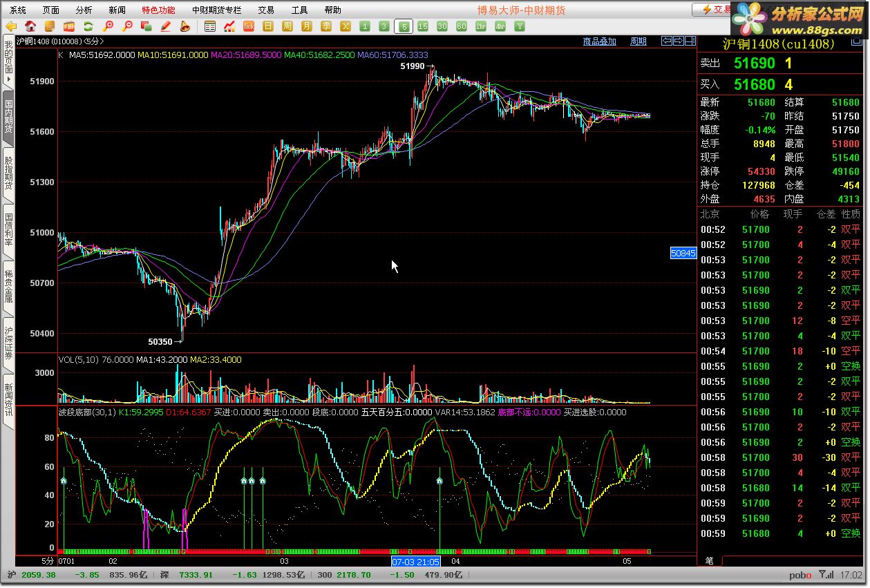Click the yellow stack page icon
Viewport: 870px width, 588px height.
tap(50, 26)
